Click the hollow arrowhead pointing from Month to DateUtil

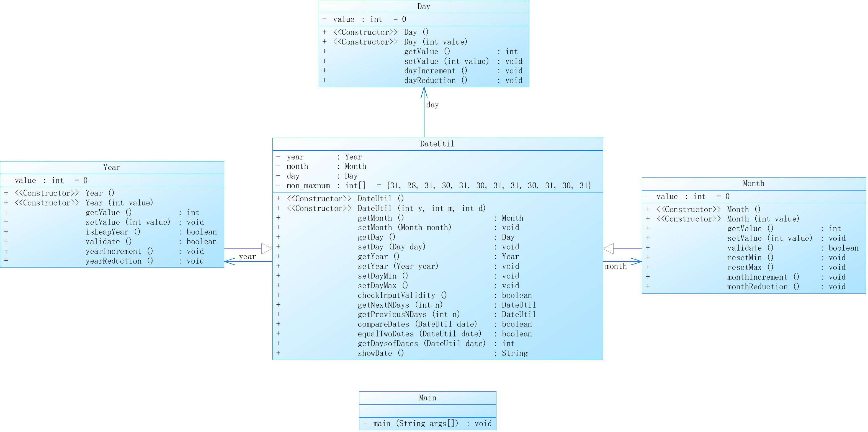tap(609, 249)
